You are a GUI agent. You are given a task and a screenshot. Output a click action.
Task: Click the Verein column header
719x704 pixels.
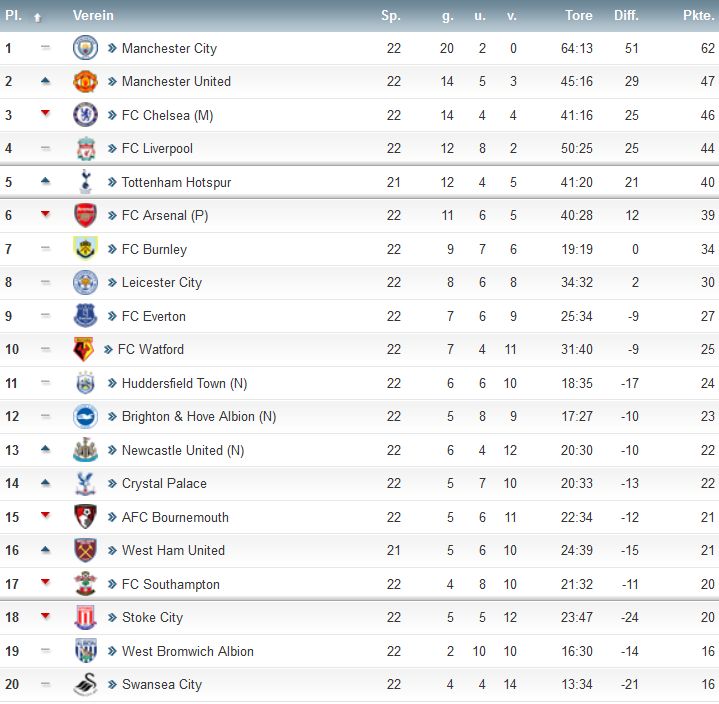click(93, 16)
